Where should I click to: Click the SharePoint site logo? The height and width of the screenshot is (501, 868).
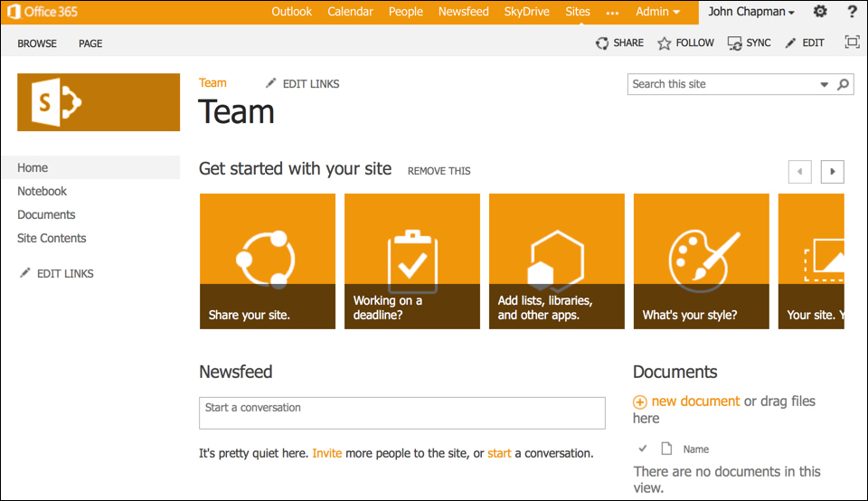(x=99, y=102)
